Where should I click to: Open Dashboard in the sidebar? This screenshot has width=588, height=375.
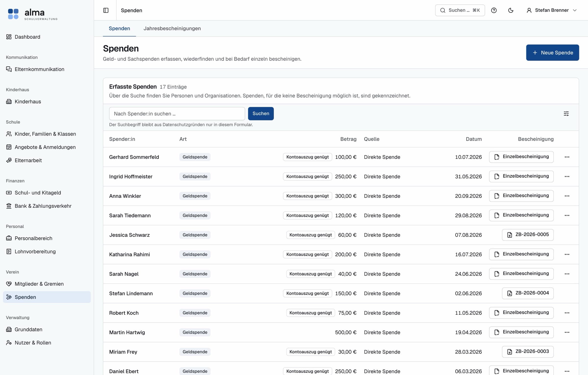[x=47, y=37]
